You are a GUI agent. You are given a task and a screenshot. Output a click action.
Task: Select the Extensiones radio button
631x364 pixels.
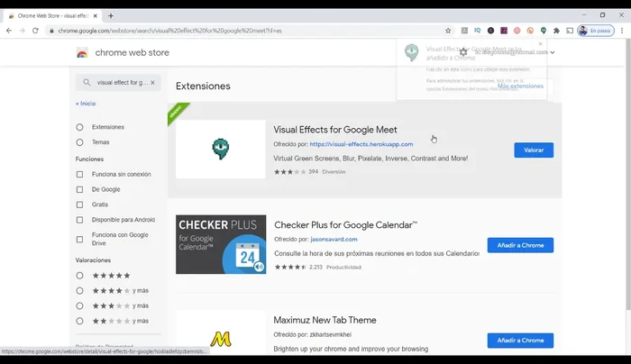point(79,127)
